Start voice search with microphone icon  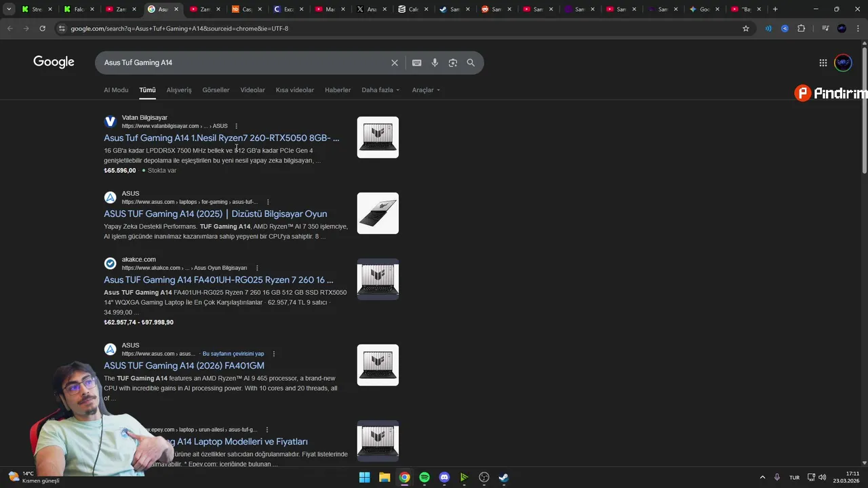pyautogui.click(x=435, y=62)
